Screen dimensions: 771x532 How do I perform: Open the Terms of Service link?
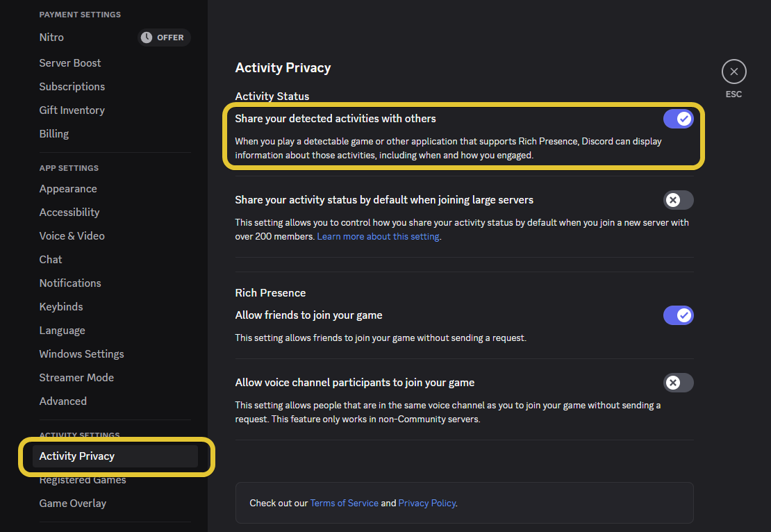point(345,503)
